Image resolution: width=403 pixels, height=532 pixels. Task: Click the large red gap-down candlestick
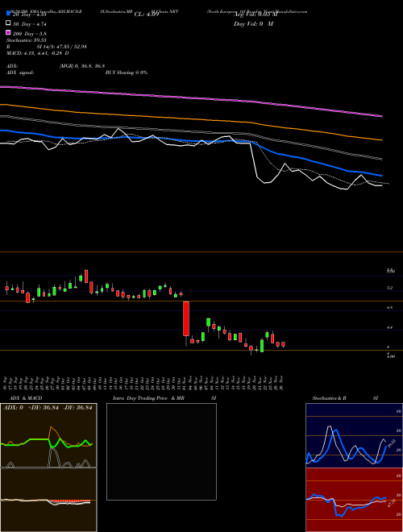(186, 319)
